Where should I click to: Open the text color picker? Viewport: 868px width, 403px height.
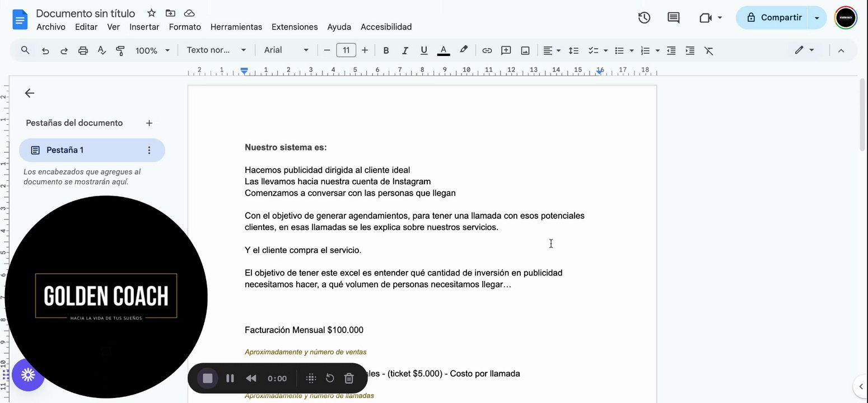tap(444, 50)
